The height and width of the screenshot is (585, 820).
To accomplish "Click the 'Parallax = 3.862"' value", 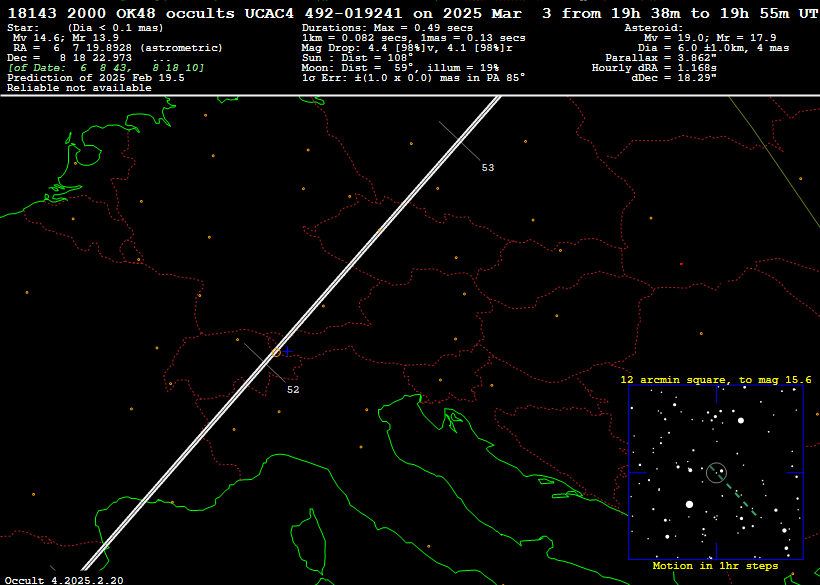I will [661, 58].
